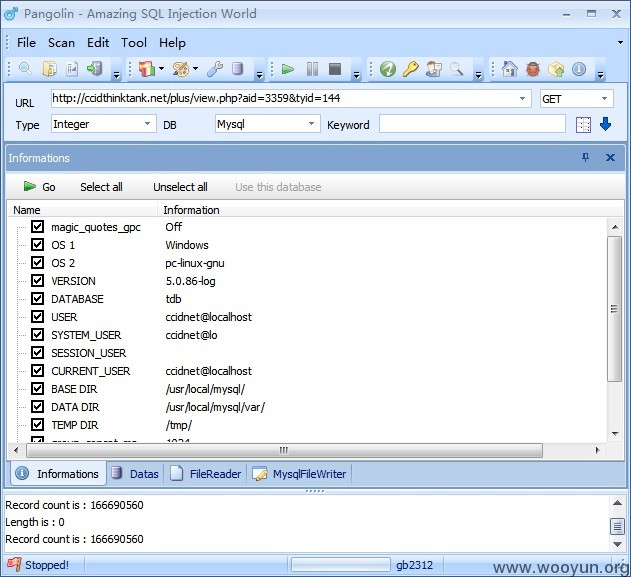Image resolution: width=631 pixels, height=577 pixels.
Task: Close the Informations panel
Action: tap(610, 157)
